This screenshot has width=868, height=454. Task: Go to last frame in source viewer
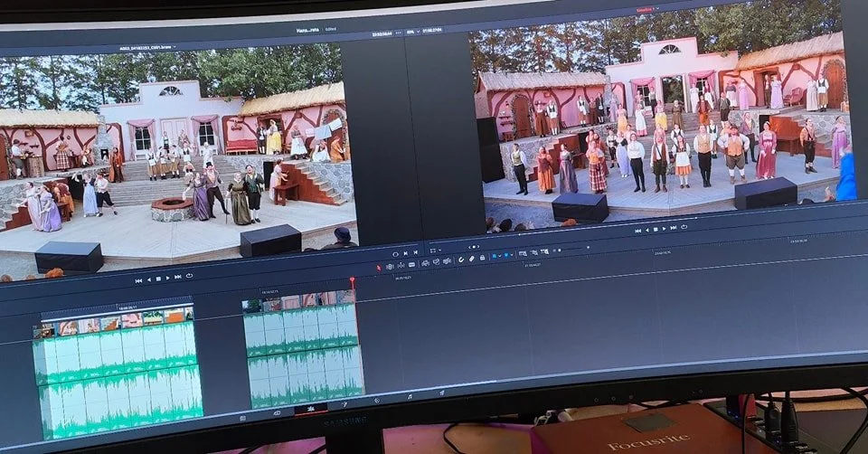click(178, 277)
